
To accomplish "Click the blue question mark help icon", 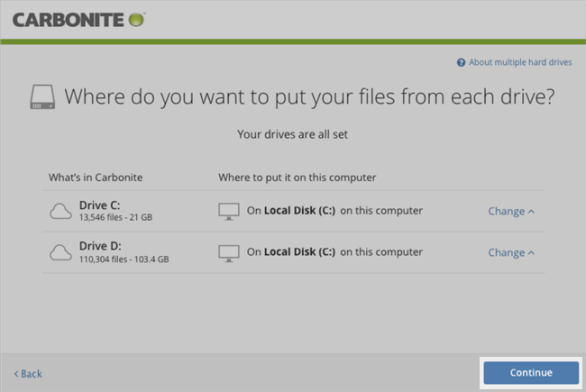I will [x=462, y=62].
